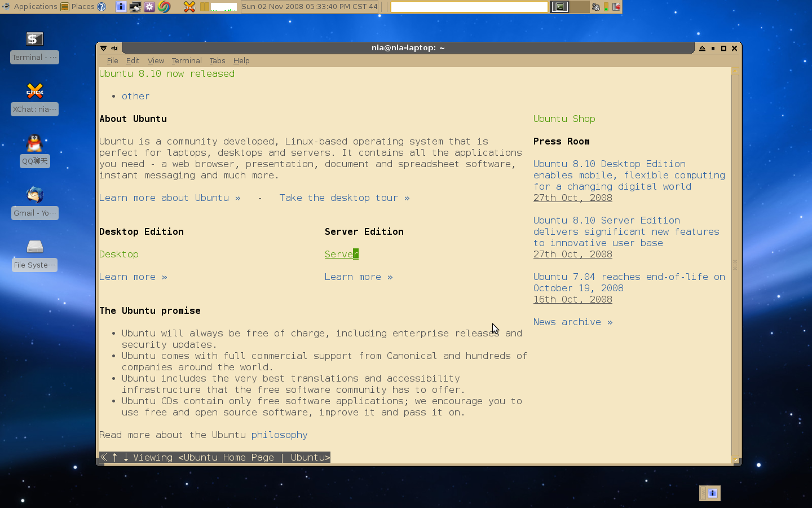The height and width of the screenshot is (508, 812).
Task: Follow the "philosophy" link
Action: click(x=280, y=435)
